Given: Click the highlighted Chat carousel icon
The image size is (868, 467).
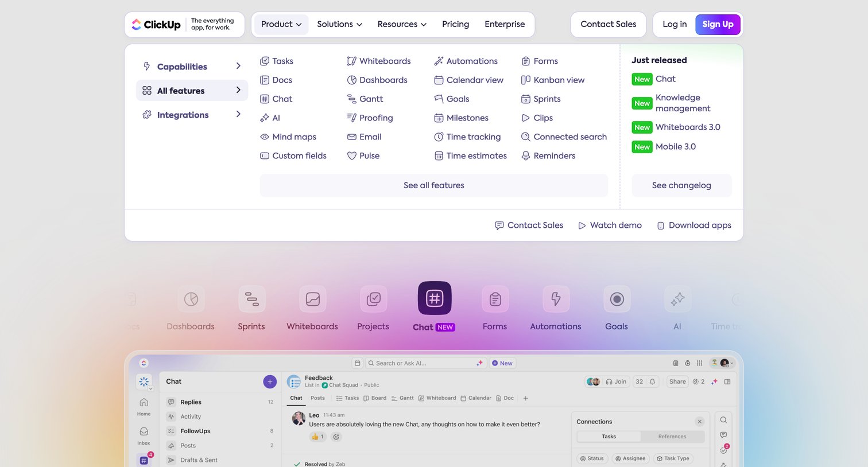Looking at the screenshot, I should click(x=435, y=298).
